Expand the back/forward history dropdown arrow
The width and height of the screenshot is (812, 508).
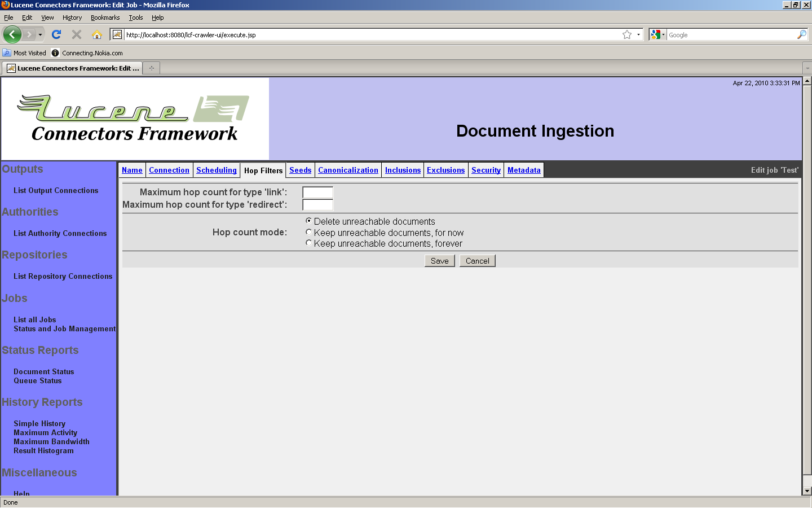40,34
